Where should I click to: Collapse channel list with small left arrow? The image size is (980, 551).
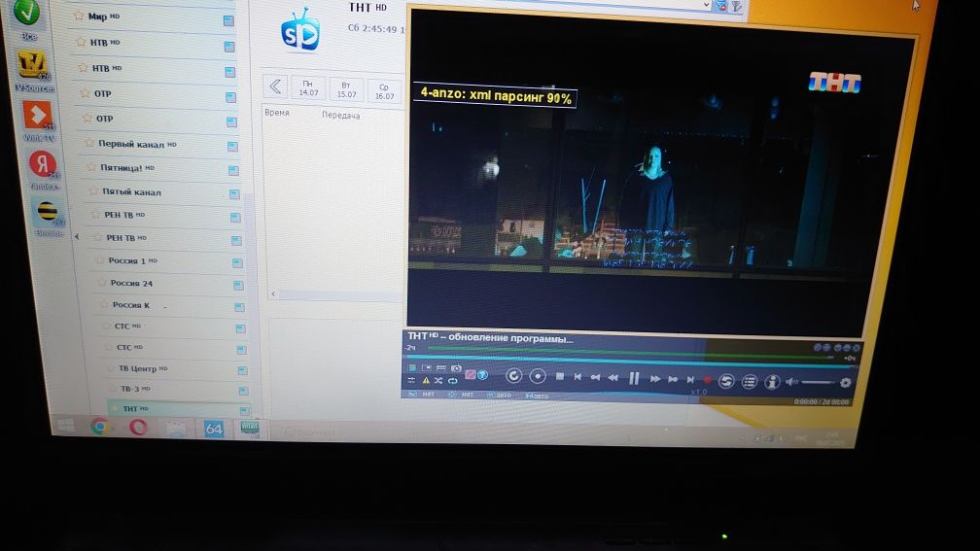[x=76, y=237]
